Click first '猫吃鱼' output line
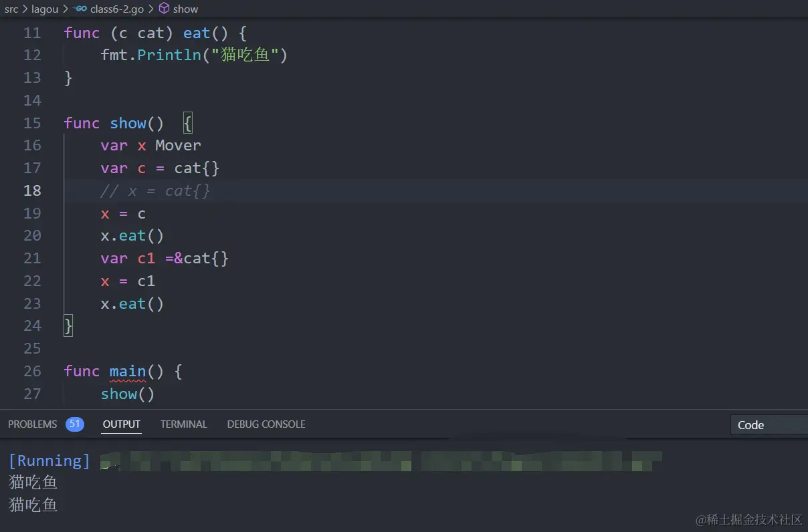Image resolution: width=808 pixels, height=532 pixels. tap(33, 482)
